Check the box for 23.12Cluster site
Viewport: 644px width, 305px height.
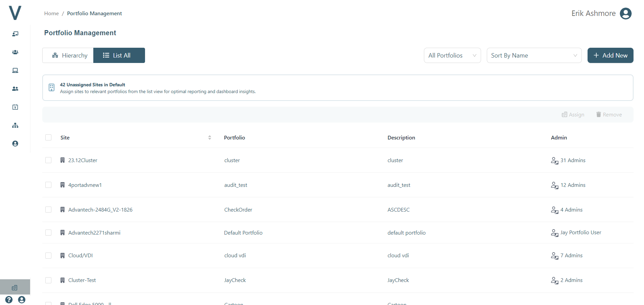point(48,160)
